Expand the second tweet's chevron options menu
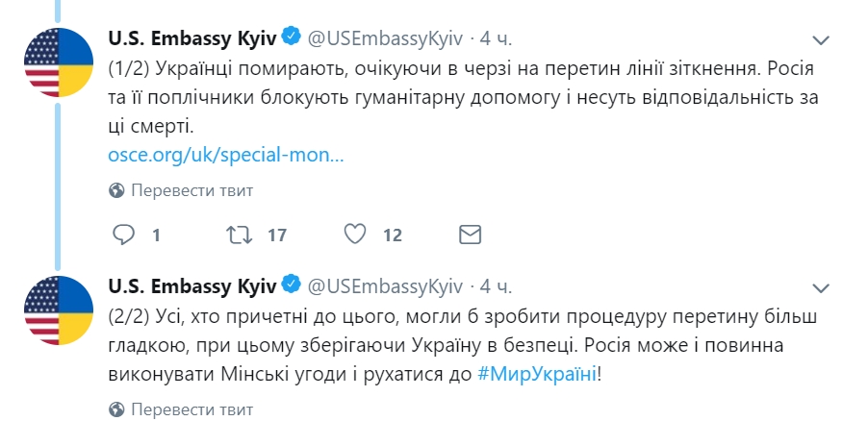The height and width of the screenshot is (421, 868). pos(821,287)
